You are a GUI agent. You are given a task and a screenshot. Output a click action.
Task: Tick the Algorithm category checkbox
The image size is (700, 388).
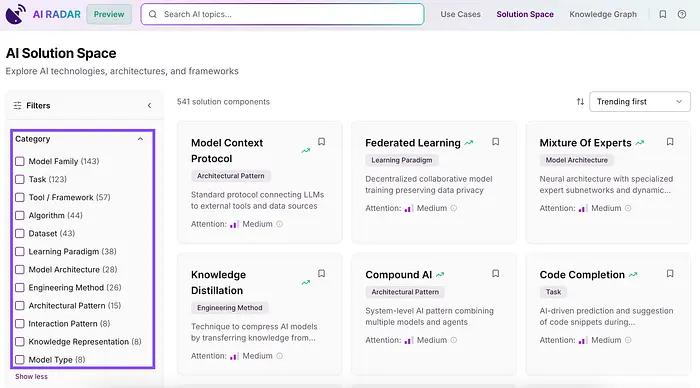pos(20,216)
